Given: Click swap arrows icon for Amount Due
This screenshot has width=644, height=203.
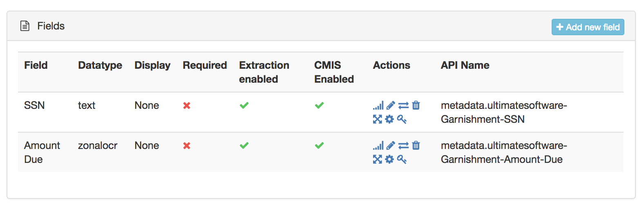Looking at the screenshot, I should [x=403, y=146].
